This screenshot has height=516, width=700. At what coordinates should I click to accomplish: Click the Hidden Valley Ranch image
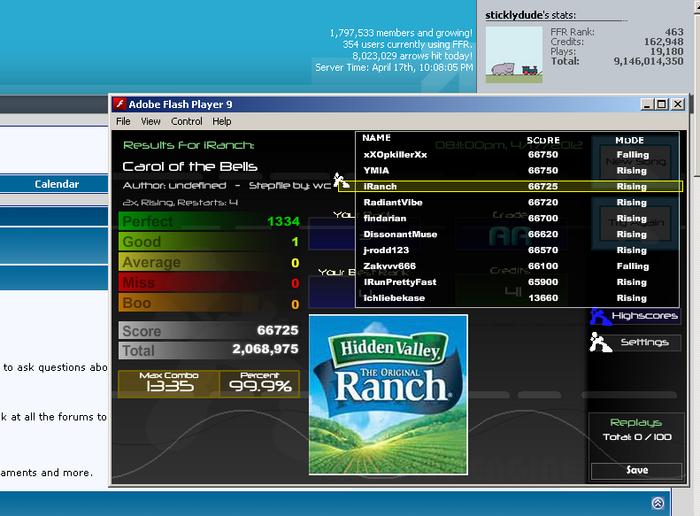tap(388, 395)
